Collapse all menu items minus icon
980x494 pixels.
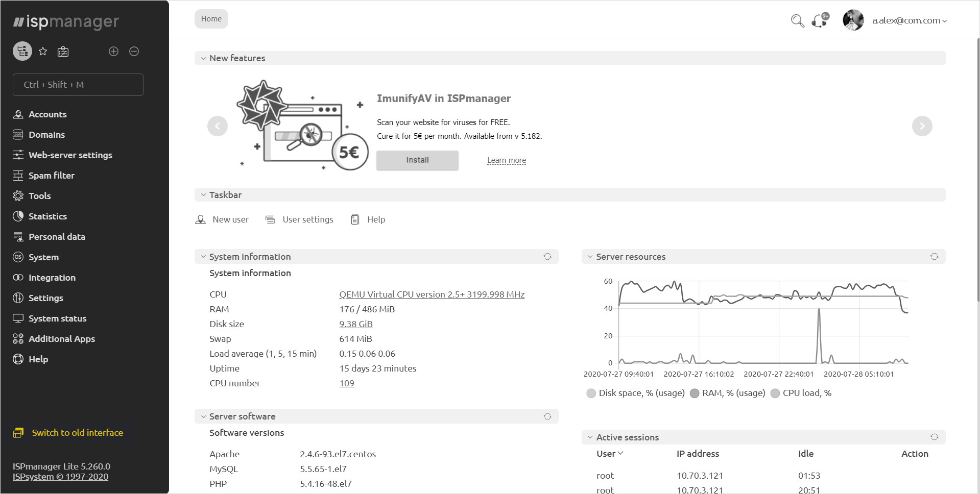[x=134, y=51]
